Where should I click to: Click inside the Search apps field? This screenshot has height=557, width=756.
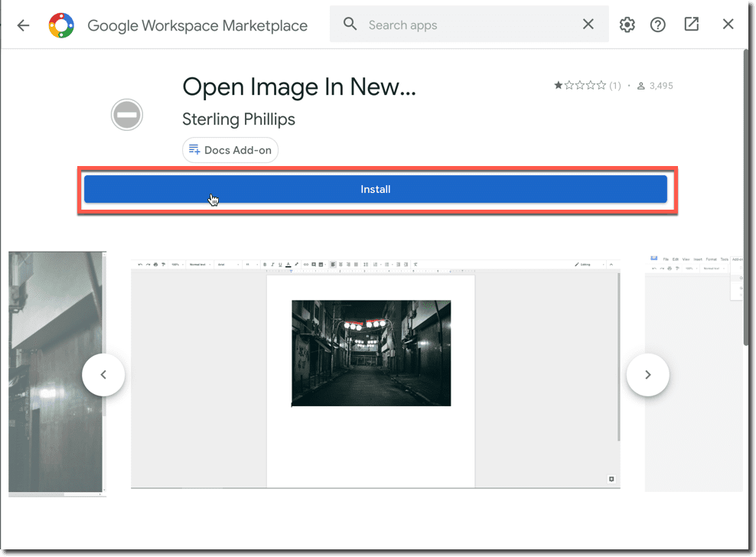click(459, 24)
